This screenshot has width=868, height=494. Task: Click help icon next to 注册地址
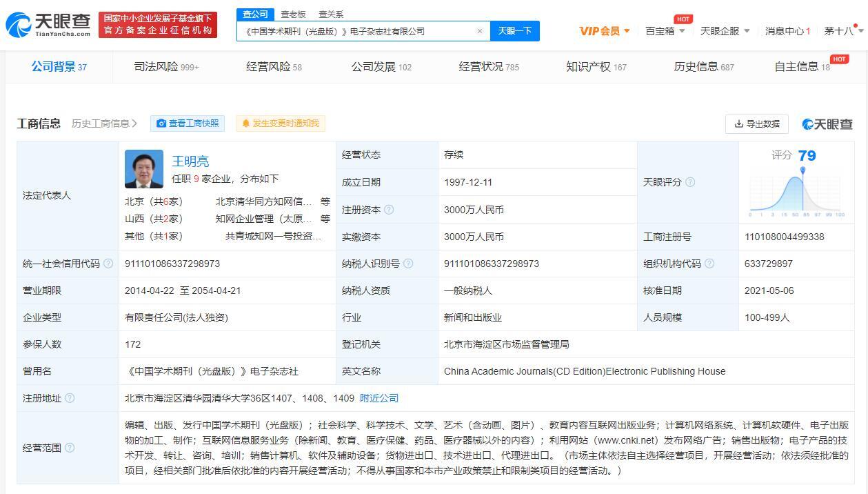pyautogui.click(x=70, y=398)
